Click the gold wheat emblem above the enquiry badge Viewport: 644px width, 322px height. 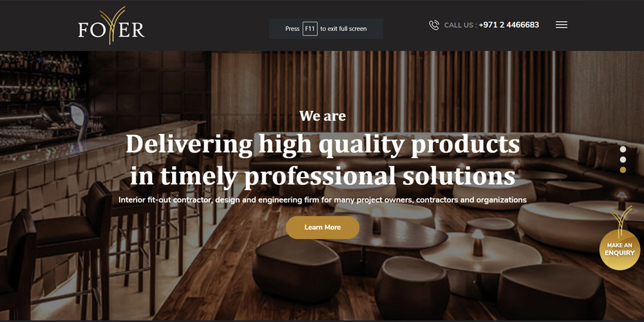621,220
